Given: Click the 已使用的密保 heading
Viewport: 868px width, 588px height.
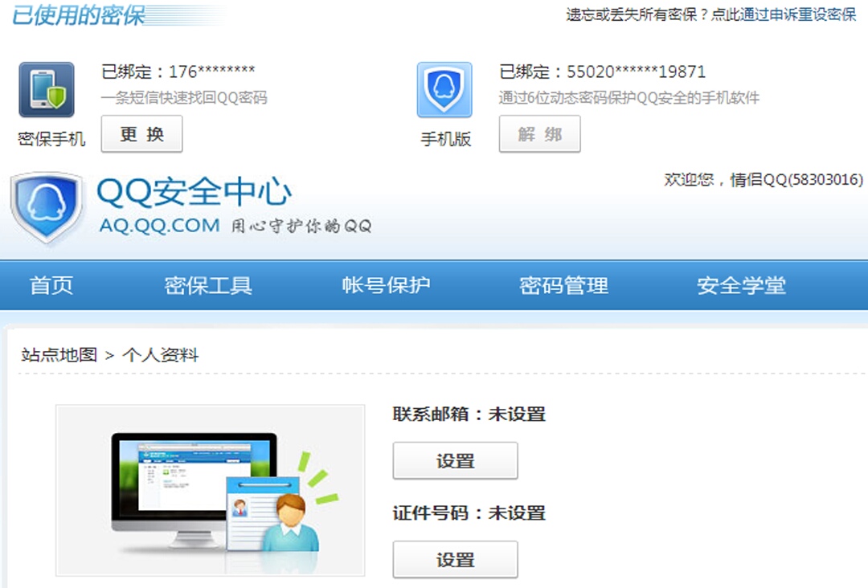Looking at the screenshot, I should click(x=79, y=15).
